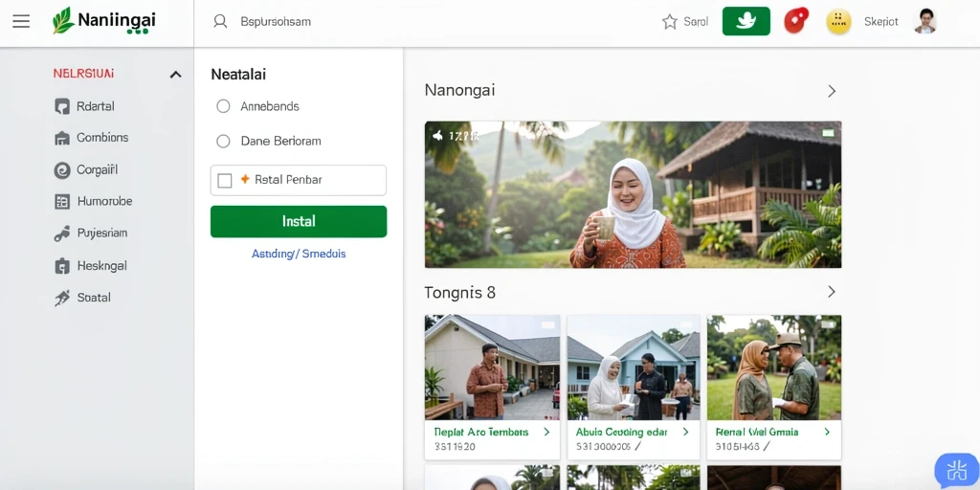Image resolution: width=980 pixels, height=490 pixels.
Task: Expand the Tongnis 8 section arrow
Action: [832, 292]
